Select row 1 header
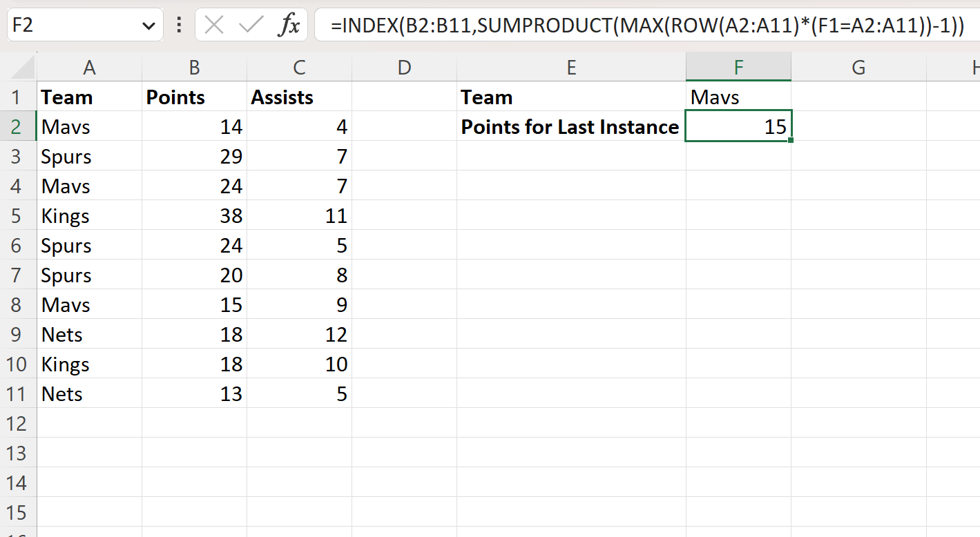 tap(18, 97)
